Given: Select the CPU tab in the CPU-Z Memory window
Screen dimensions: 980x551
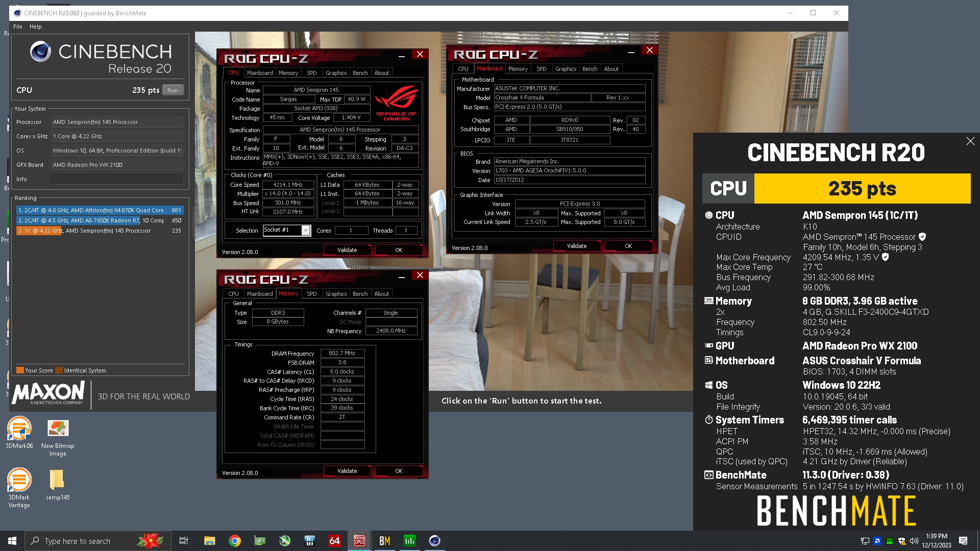Looking at the screenshot, I should tap(233, 294).
